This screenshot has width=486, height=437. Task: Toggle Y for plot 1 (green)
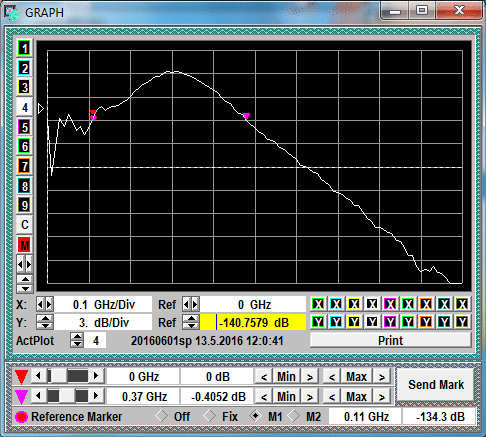318,322
